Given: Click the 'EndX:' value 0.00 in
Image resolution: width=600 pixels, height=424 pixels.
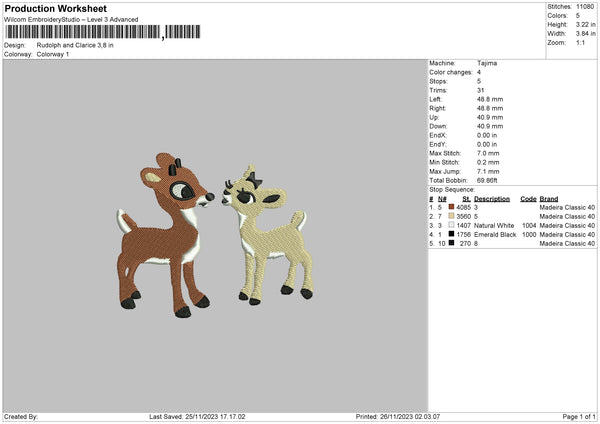Looking at the screenshot, I should click(487, 135).
